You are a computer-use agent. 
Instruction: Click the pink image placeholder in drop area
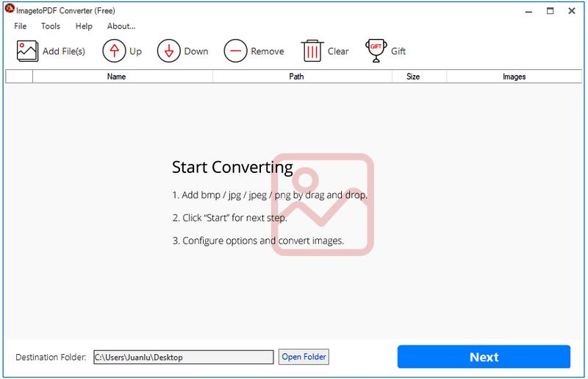[322, 205]
